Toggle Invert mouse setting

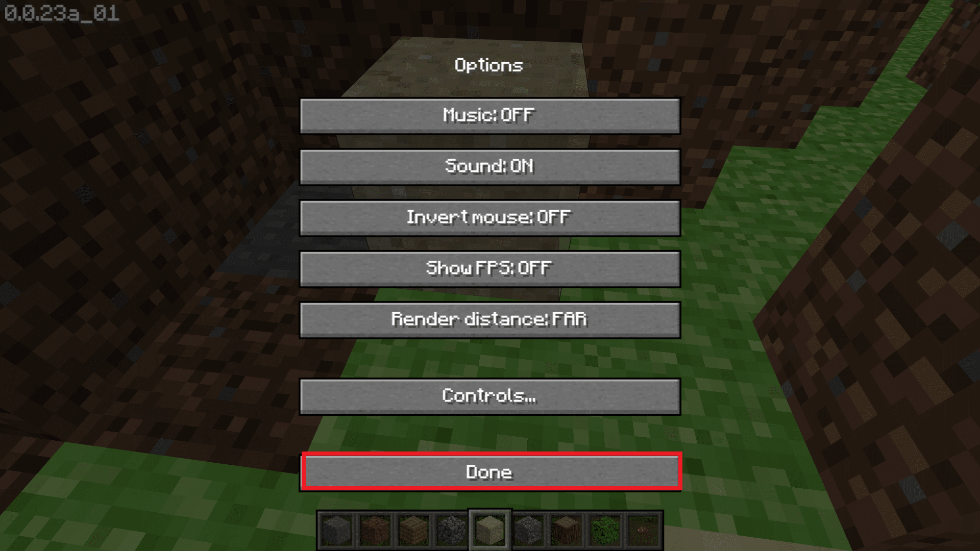tap(490, 217)
